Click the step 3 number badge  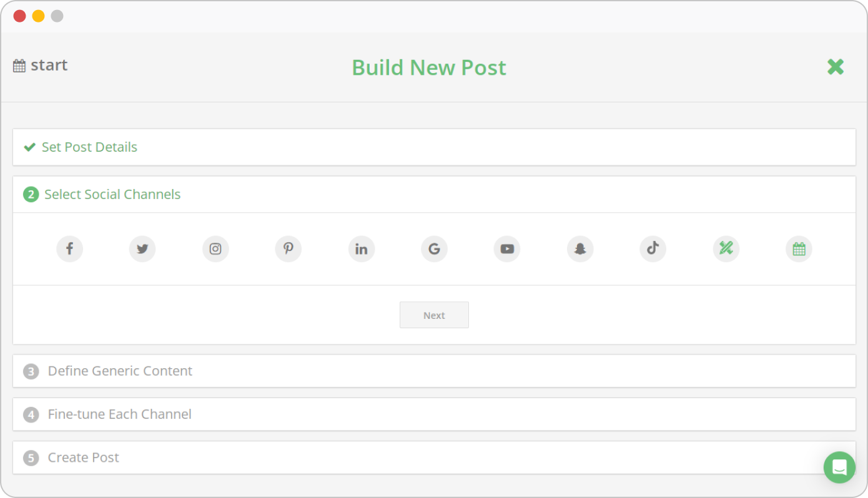pos(31,371)
